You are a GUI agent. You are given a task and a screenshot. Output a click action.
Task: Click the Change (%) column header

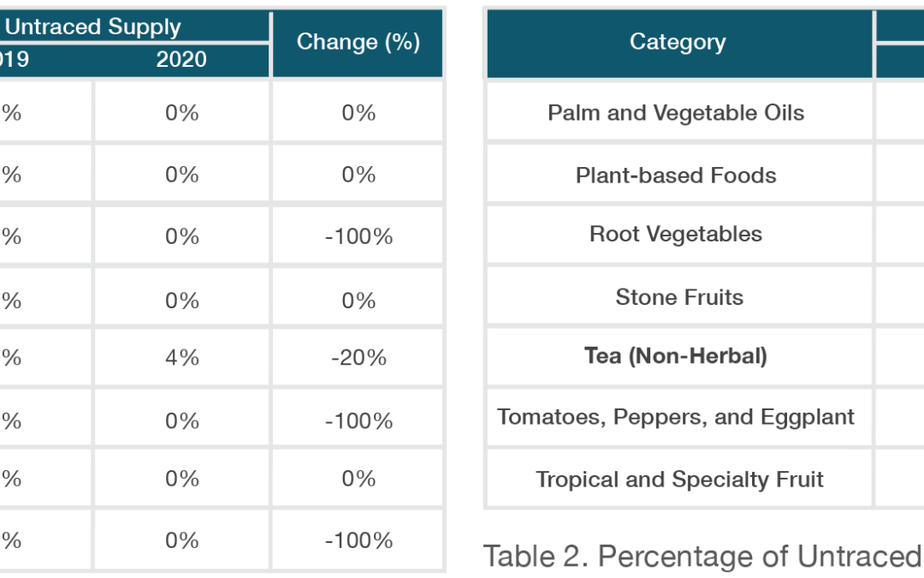coord(358,43)
